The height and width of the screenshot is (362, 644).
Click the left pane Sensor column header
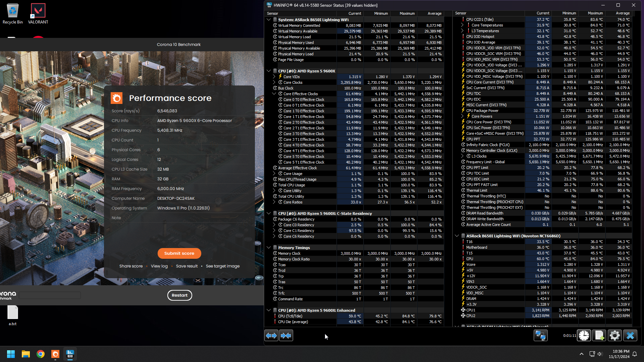tap(301, 13)
